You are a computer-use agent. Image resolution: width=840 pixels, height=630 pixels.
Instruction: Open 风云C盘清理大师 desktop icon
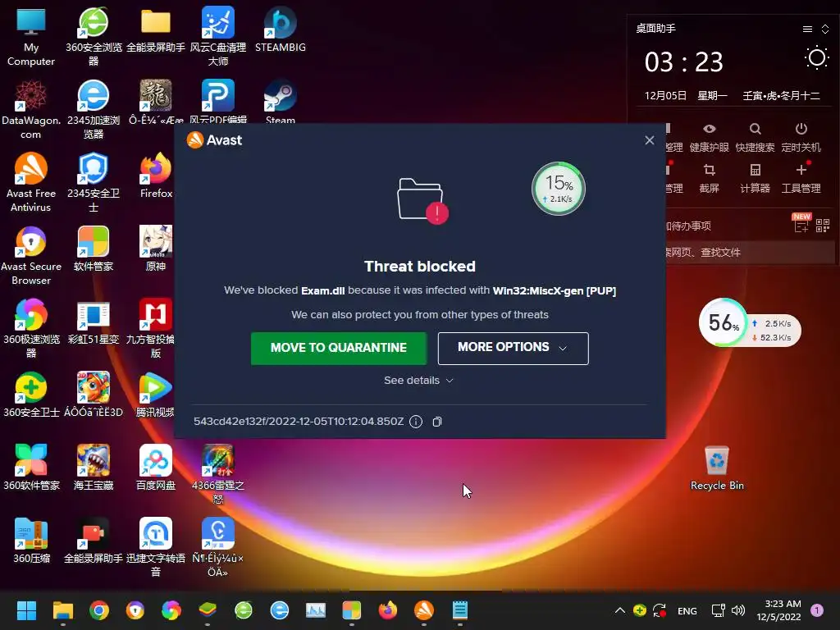pyautogui.click(x=218, y=36)
